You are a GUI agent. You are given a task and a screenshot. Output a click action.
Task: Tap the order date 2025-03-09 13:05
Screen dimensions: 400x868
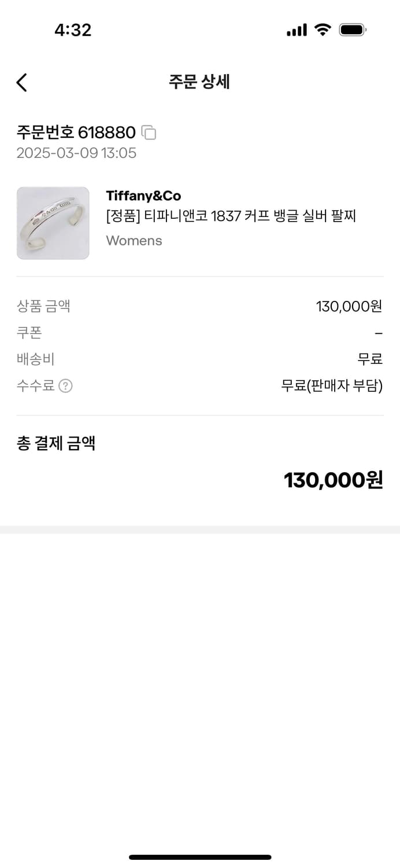tap(76, 153)
